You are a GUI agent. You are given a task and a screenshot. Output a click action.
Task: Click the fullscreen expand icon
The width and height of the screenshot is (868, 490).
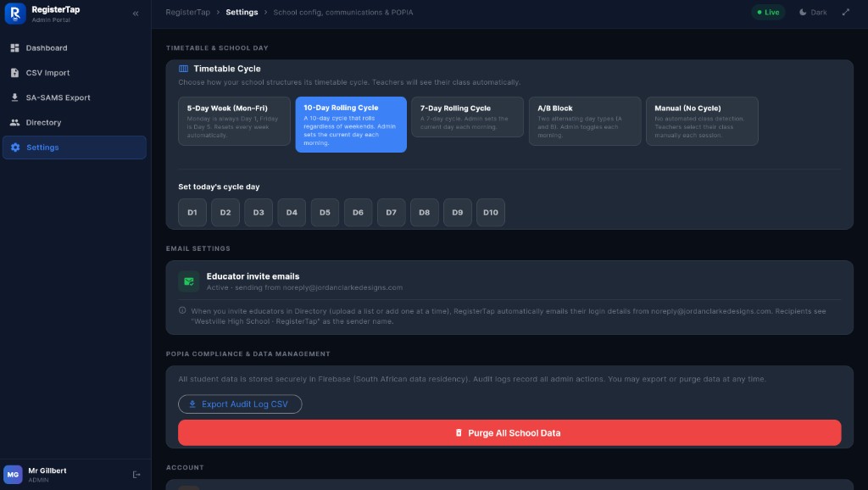click(x=846, y=12)
